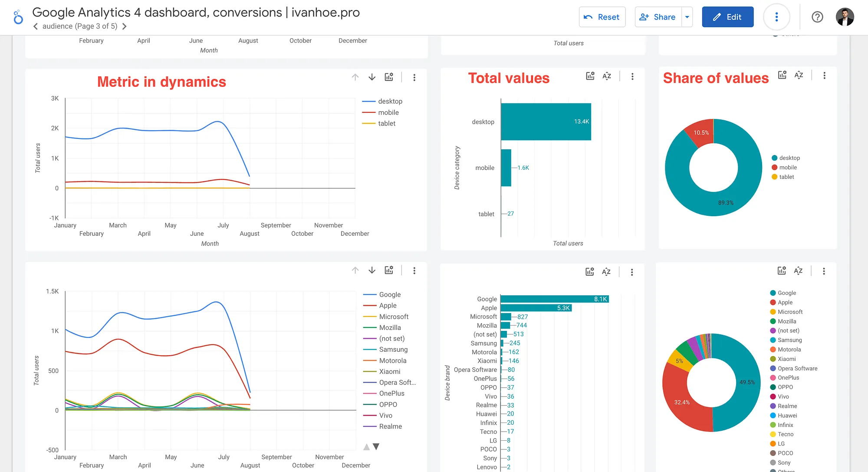868x472 pixels.
Task: Click the blue Edit button
Action: pos(727,17)
